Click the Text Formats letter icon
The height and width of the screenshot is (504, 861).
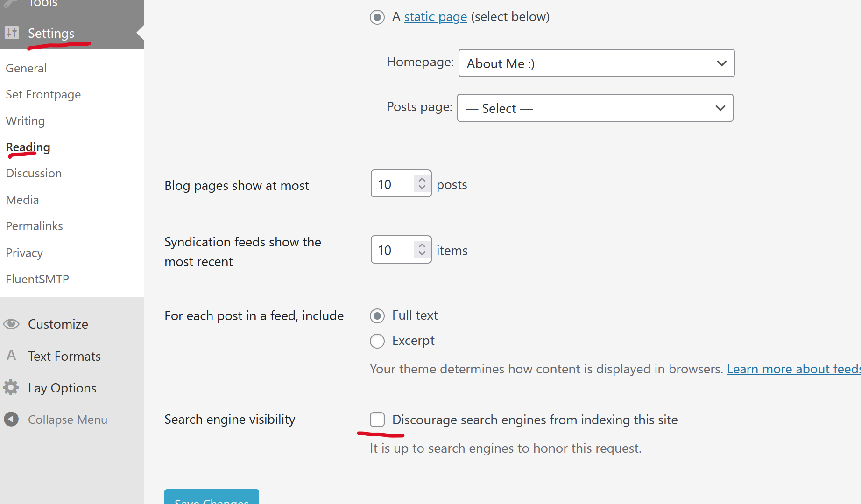click(11, 356)
